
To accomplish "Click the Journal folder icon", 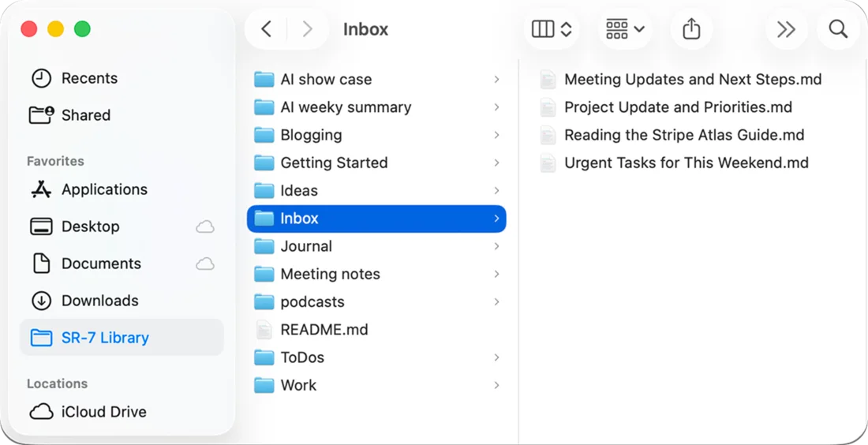I will [x=264, y=246].
